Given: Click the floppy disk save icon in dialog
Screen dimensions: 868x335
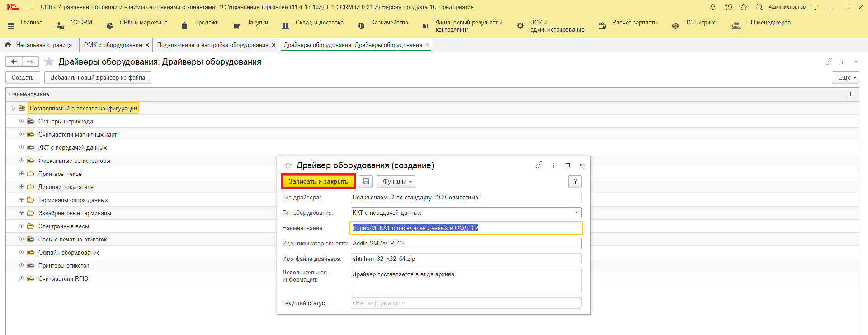Looking at the screenshot, I should pos(366,181).
